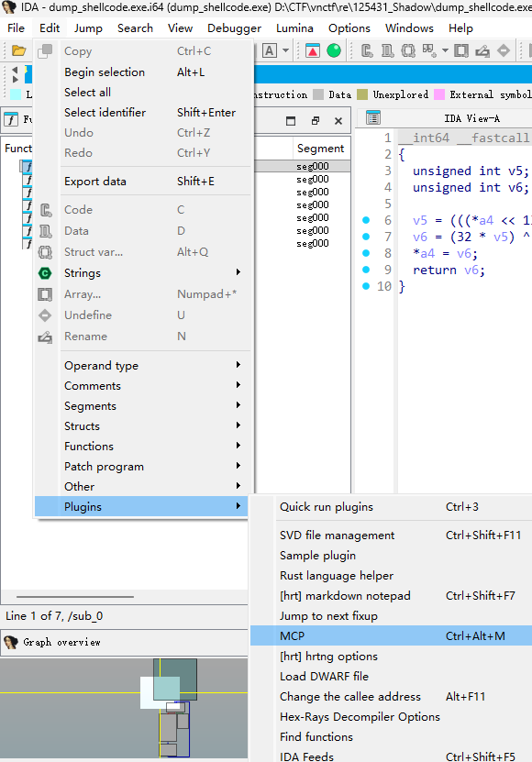Open the dropdown arrow beside the 'A' icon
This screenshot has width=532, height=762.
point(286,50)
